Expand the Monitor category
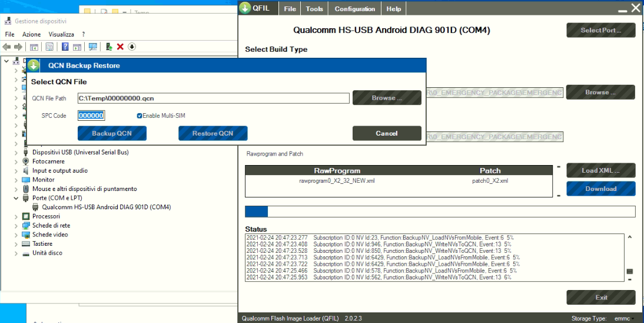Viewport: 644px width, 323px height. click(16, 180)
